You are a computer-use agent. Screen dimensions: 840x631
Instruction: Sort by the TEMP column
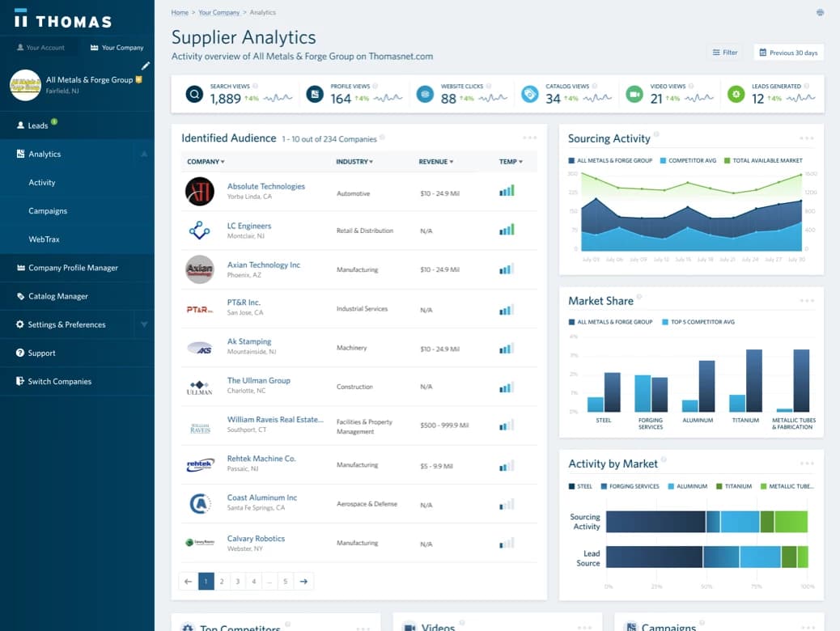pyautogui.click(x=511, y=162)
